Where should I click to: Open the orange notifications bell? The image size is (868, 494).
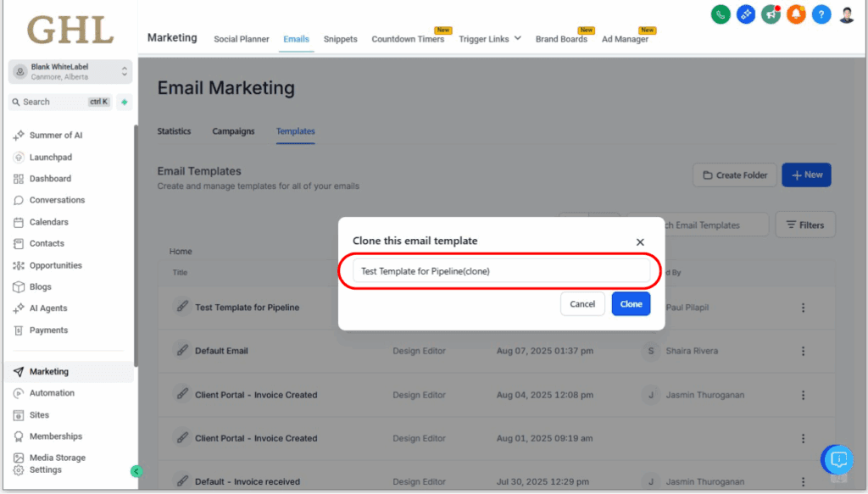pos(796,14)
